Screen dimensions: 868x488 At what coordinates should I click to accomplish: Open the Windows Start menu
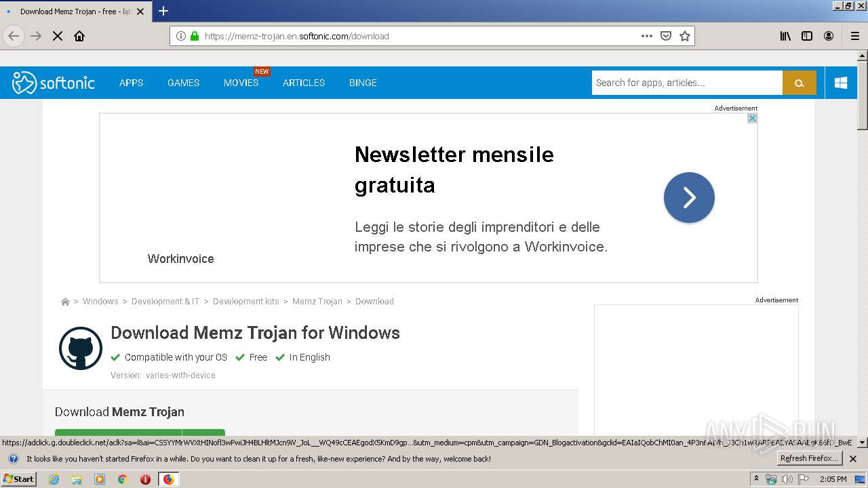(x=18, y=479)
